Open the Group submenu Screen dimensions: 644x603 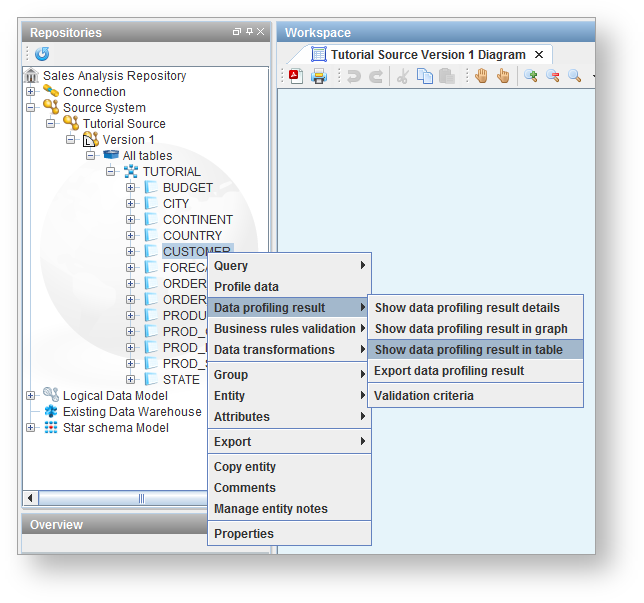(290, 375)
